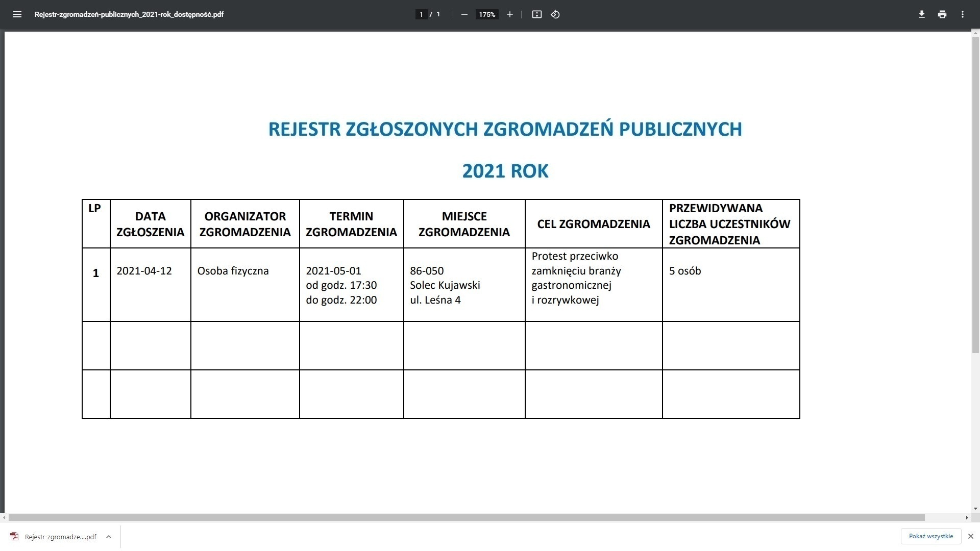Expand download item options chevron
The width and height of the screenshot is (980, 551).
click(109, 536)
